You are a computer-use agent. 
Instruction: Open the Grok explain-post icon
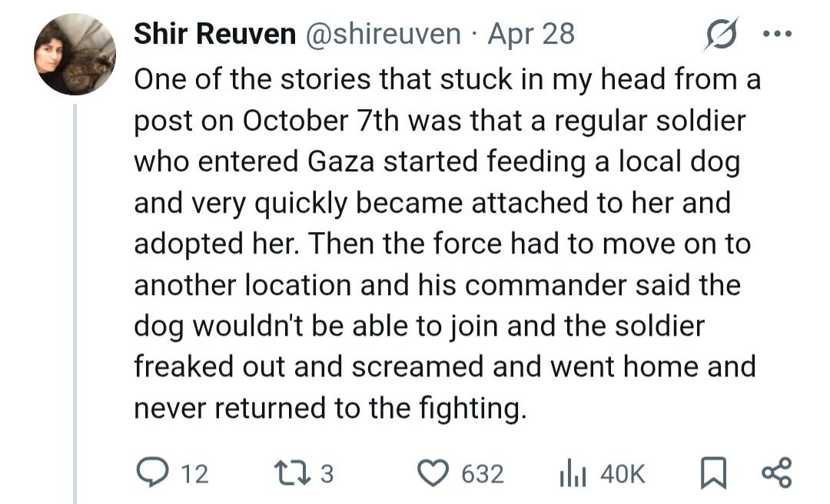pyautogui.click(x=720, y=35)
